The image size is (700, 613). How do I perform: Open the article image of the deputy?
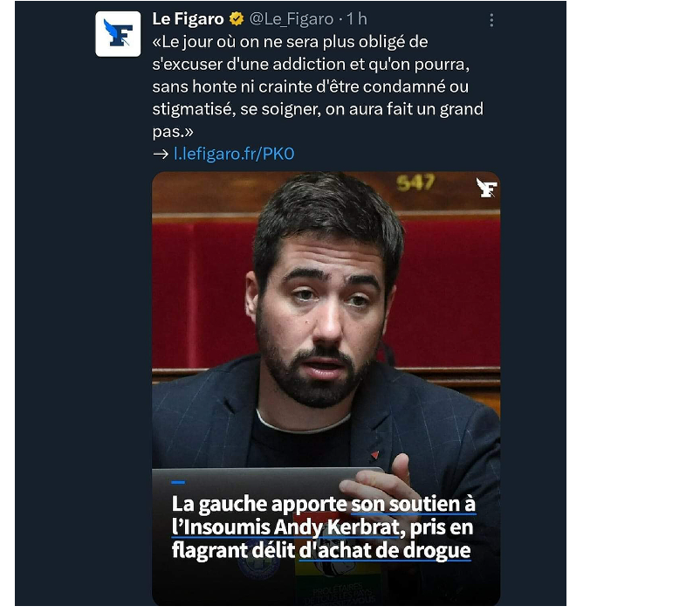point(326,389)
